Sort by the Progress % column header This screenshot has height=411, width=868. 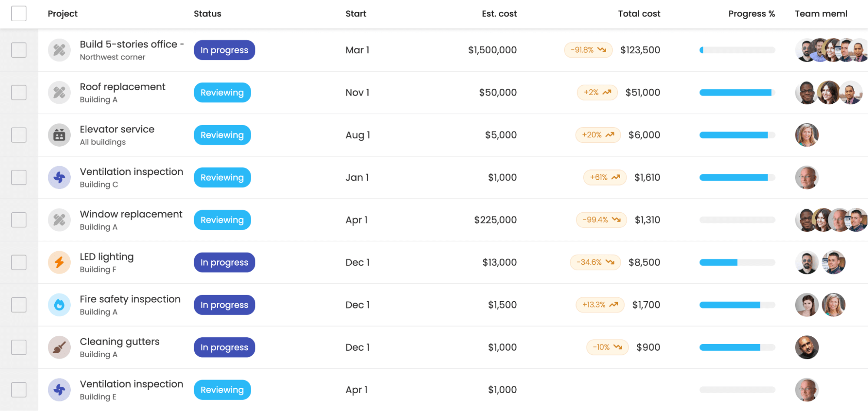point(752,13)
